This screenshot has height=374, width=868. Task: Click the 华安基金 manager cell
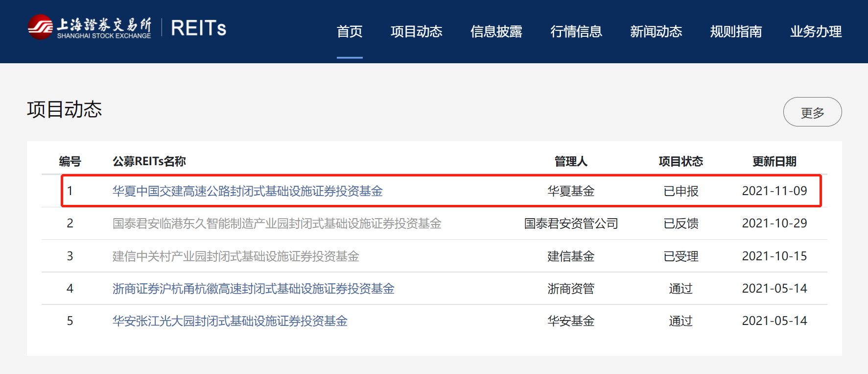point(571,321)
